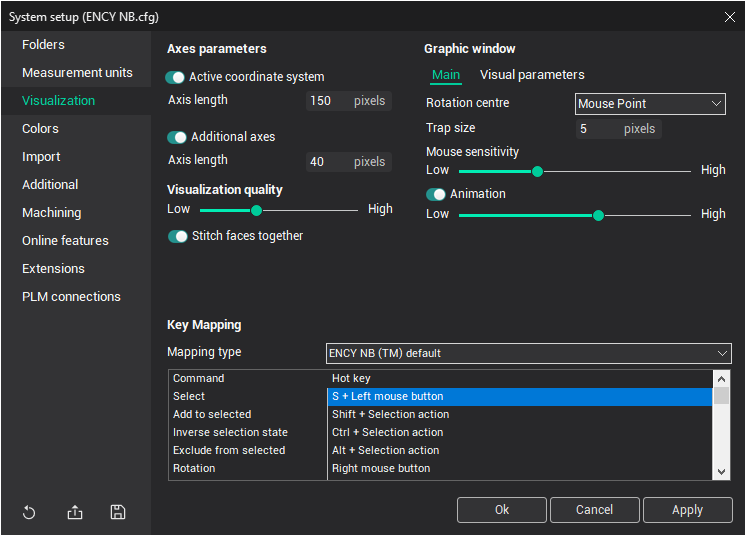
Task: Open the Colors settings section
Action: click(x=41, y=129)
